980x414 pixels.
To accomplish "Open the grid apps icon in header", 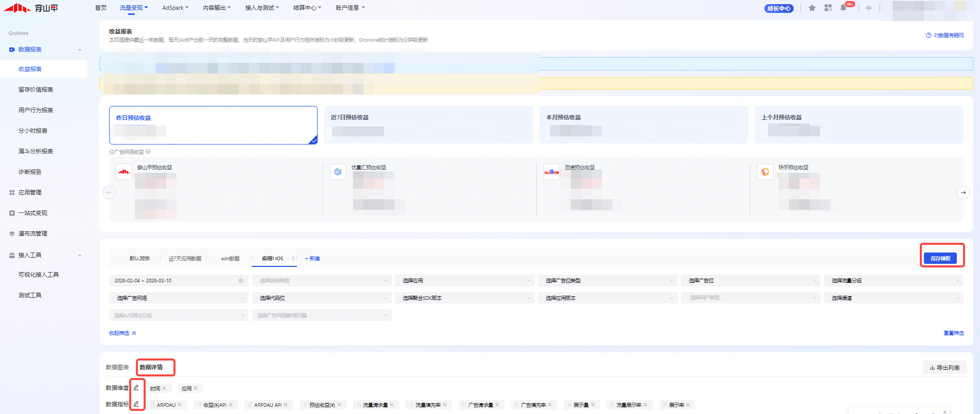I will pyautogui.click(x=828, y=8).
